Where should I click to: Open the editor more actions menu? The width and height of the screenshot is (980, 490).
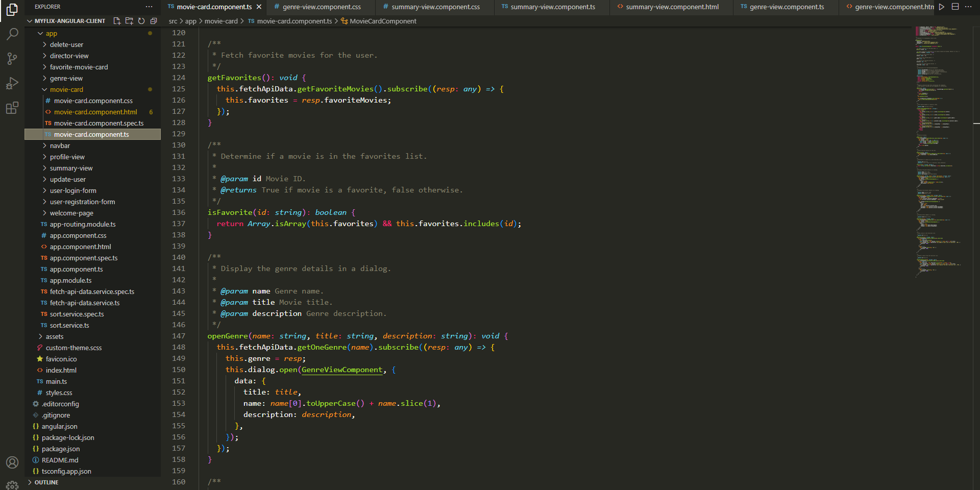click(968, 7)
